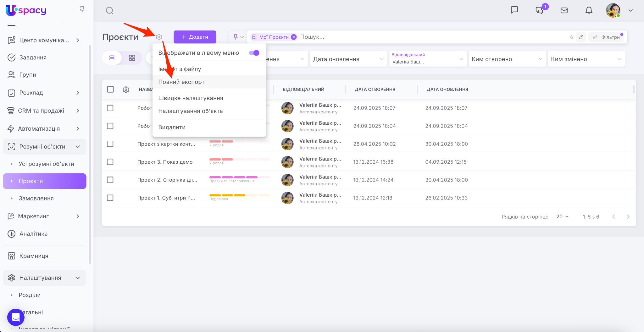Image resolution: width=644 pixels, height=332 pixels.
Task: Open the 'Фільтри' button
Action: (607, 37)
